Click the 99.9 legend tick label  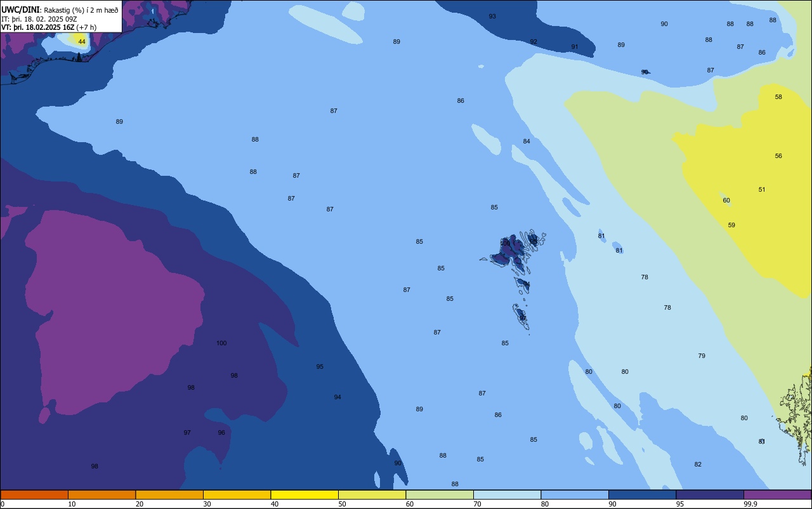(750, 504)
